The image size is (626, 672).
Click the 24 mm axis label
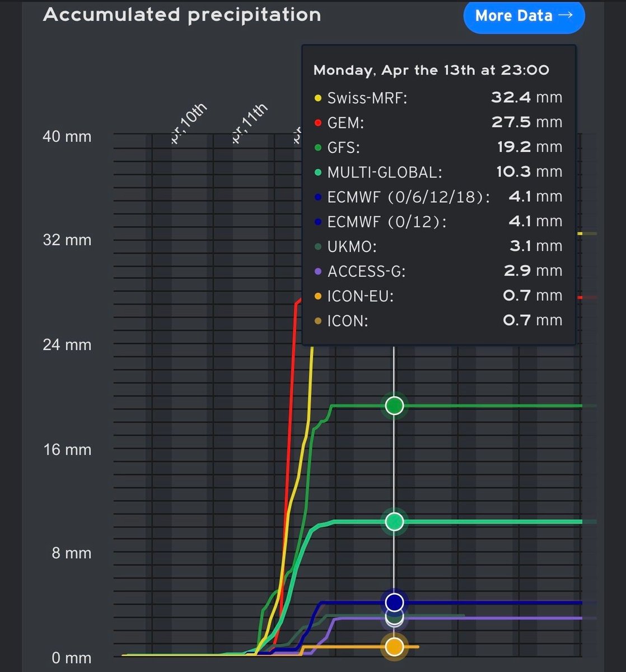[67, 344]
